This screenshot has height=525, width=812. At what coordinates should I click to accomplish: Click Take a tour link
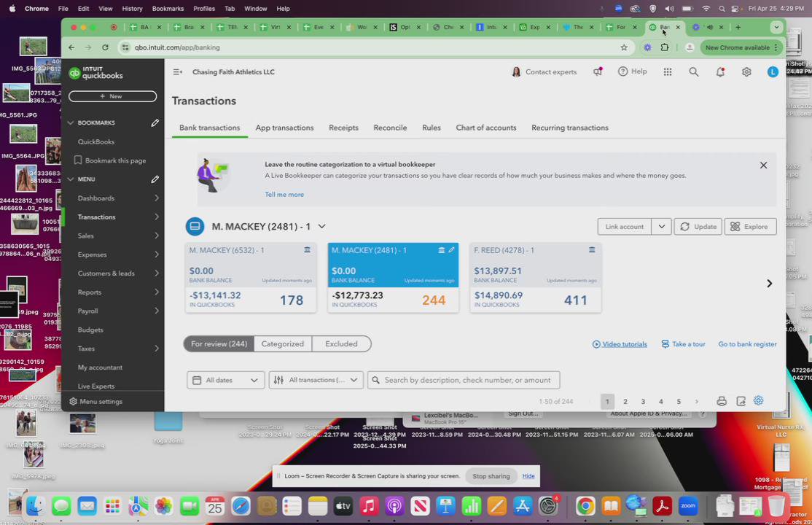click(683, 344)
